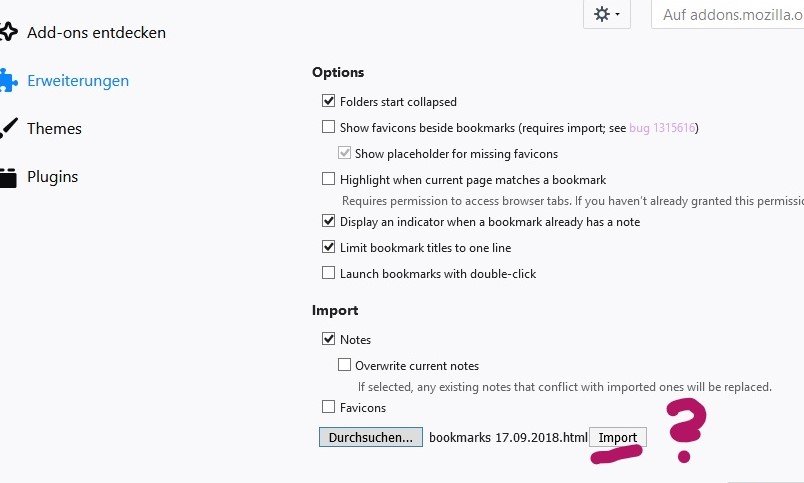
Task: Uncheck Display an indicator for notes
Action: pos(329,221)
